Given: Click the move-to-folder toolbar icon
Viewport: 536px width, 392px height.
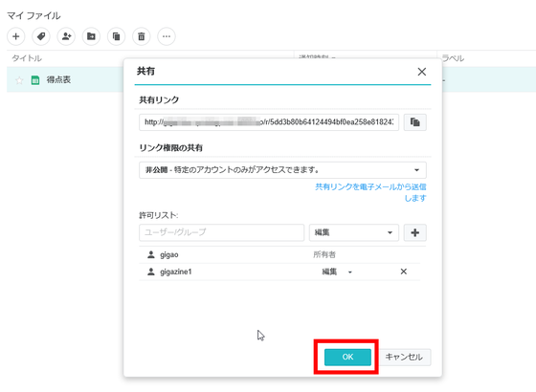Looking at the screenshot, I should [91, 36].
